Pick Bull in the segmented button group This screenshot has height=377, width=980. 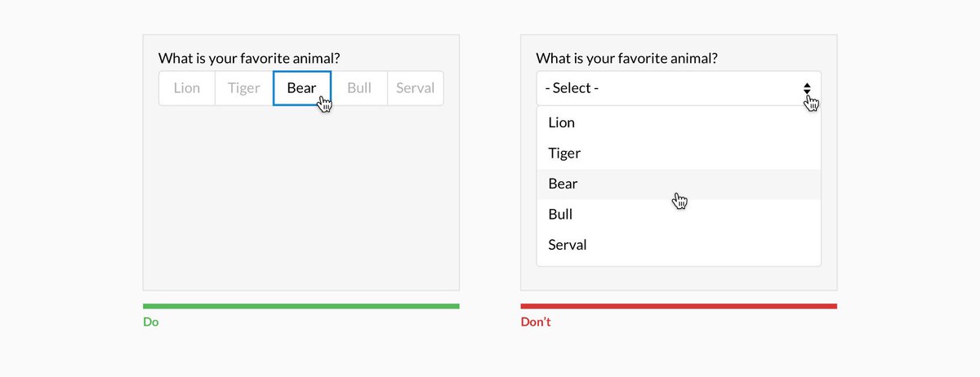pos(359,88)
